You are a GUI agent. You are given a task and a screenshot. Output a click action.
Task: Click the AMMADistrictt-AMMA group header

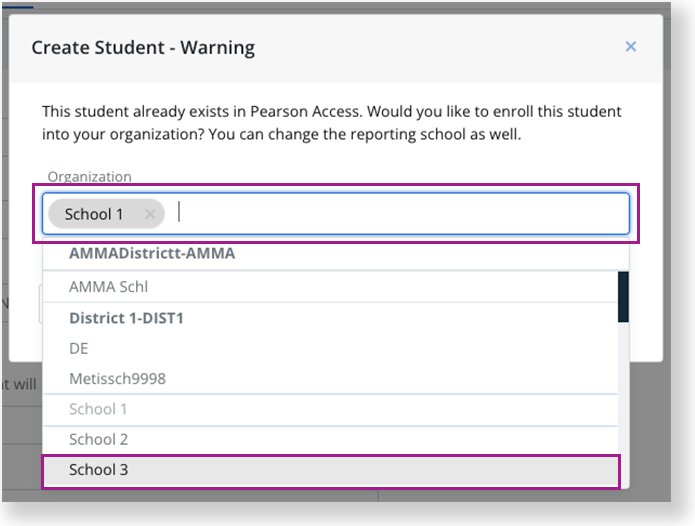coord(336,253)
